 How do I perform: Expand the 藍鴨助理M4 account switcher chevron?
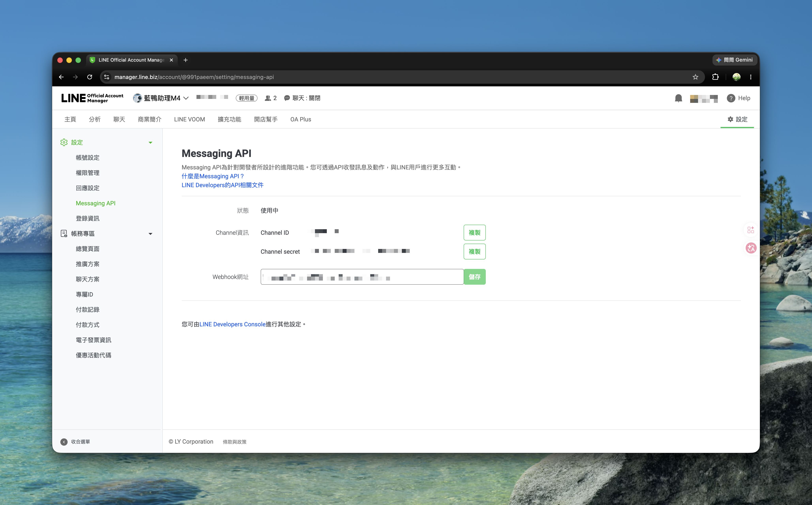(x=186, y=98)
